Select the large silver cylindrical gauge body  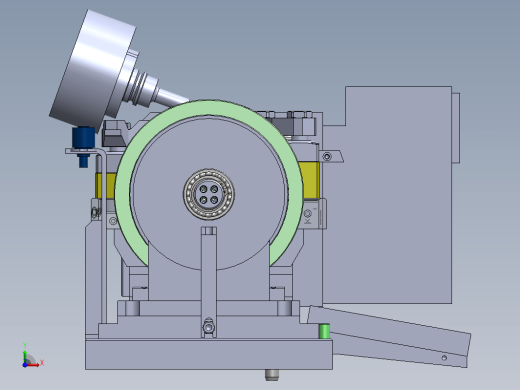92,70
